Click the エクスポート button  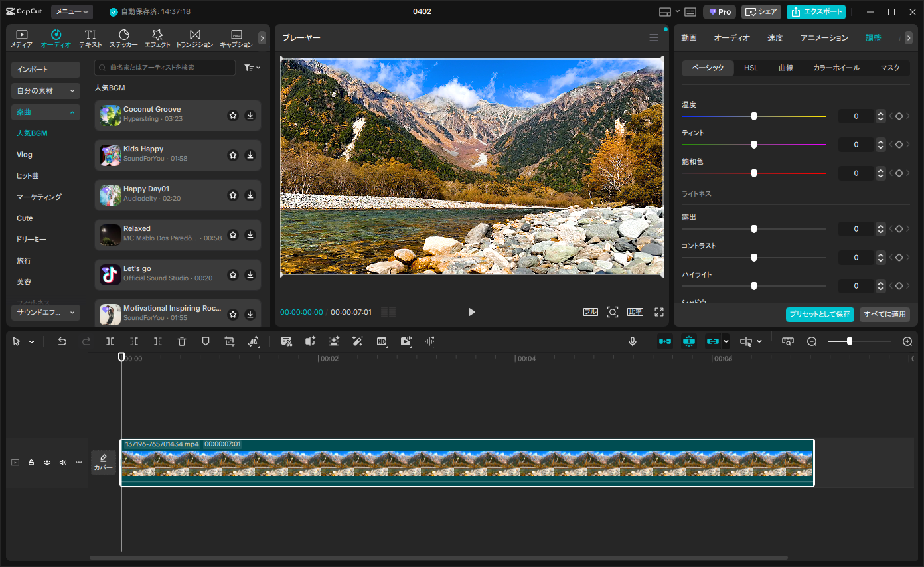816,12
